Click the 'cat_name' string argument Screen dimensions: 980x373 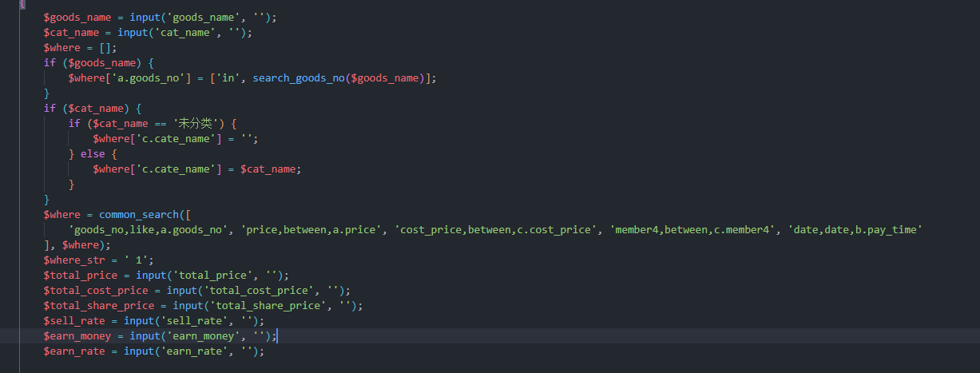tap(185, 33)
